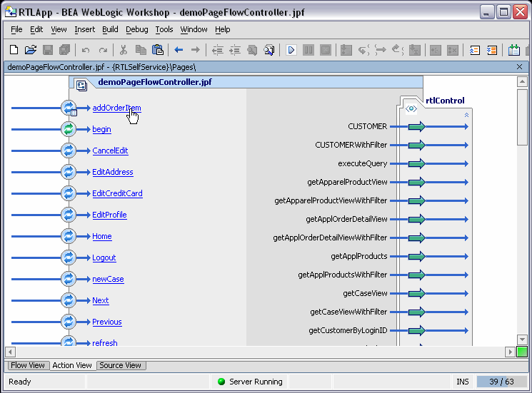Open the Build menu
Screen dimensions: 532x393
click(x=110, y=29)
